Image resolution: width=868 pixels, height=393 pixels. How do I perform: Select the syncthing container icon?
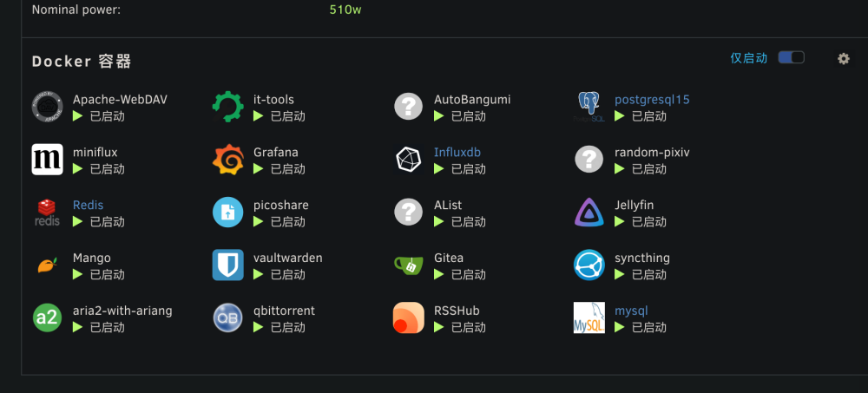click(x=589, y=265)
